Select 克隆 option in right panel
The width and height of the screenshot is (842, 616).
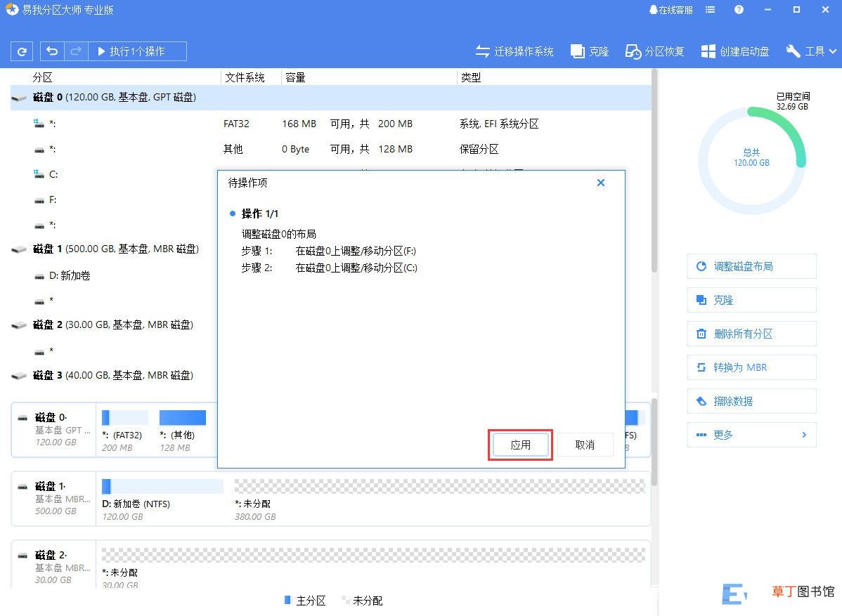point(752,300)
